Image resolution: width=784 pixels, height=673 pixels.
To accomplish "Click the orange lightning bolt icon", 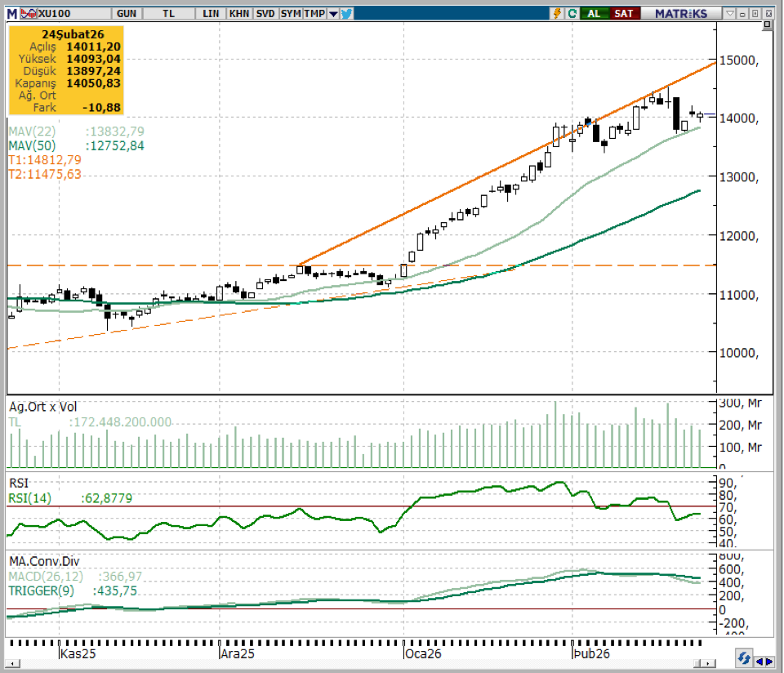I will click(558, 13).
